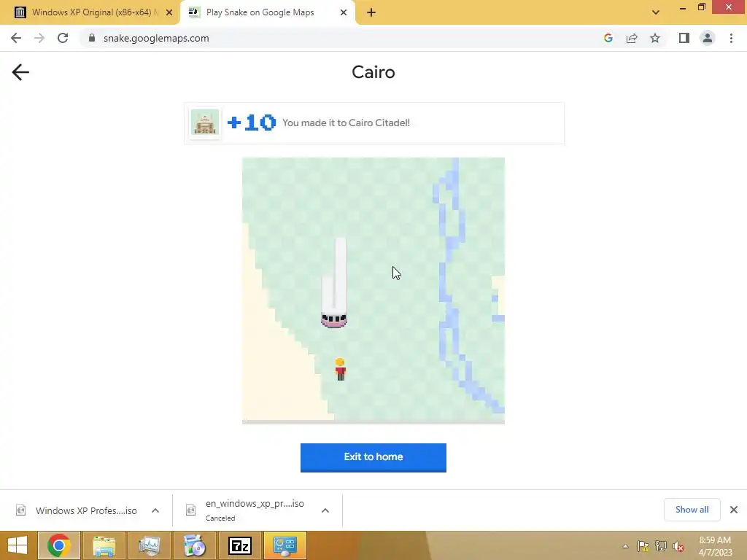The height and width of the screenshot is (560, 747).
Task: Open File Explorer from the taskbar
Action: 104,545
